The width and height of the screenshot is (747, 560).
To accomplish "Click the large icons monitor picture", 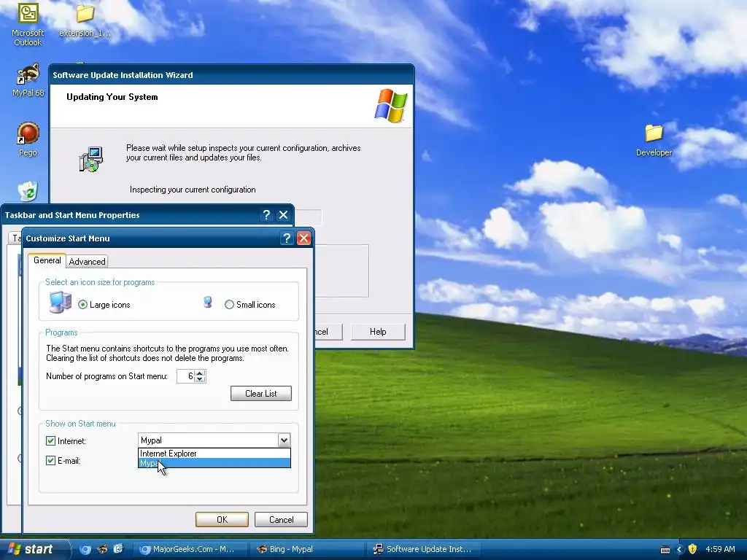I will [x=61, y=303].
